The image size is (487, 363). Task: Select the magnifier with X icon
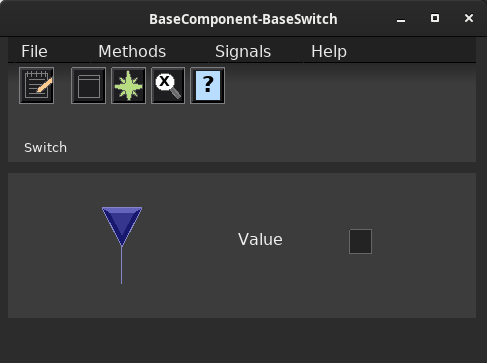[x=168, y=86]
